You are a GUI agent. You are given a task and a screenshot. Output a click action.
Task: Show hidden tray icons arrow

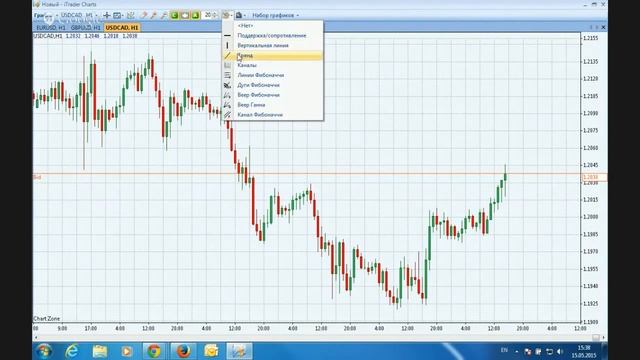(517, 351)
